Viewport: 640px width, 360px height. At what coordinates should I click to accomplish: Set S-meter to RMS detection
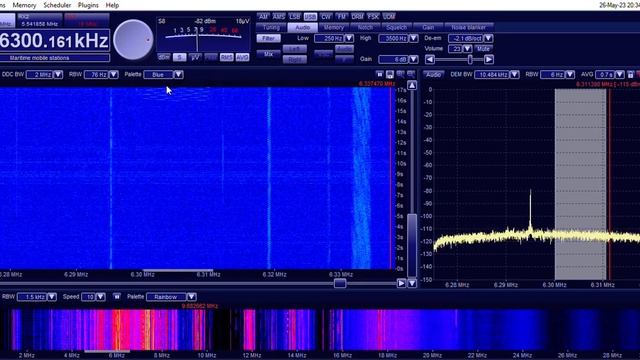227,58
